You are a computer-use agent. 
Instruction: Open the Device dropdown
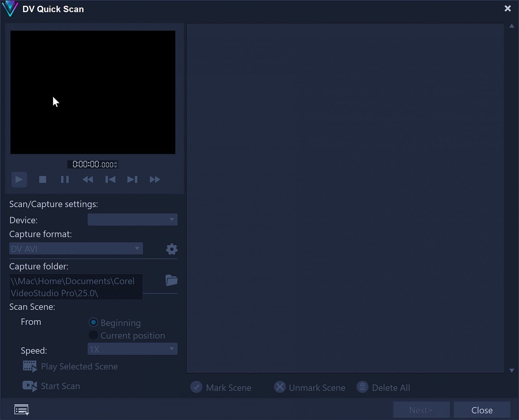click(x=133, y=220)
